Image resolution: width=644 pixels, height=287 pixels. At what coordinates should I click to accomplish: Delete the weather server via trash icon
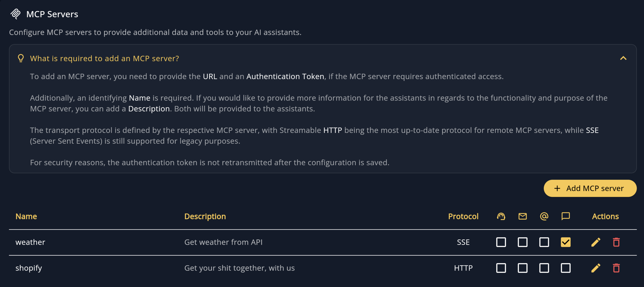(x=616, y=242)
